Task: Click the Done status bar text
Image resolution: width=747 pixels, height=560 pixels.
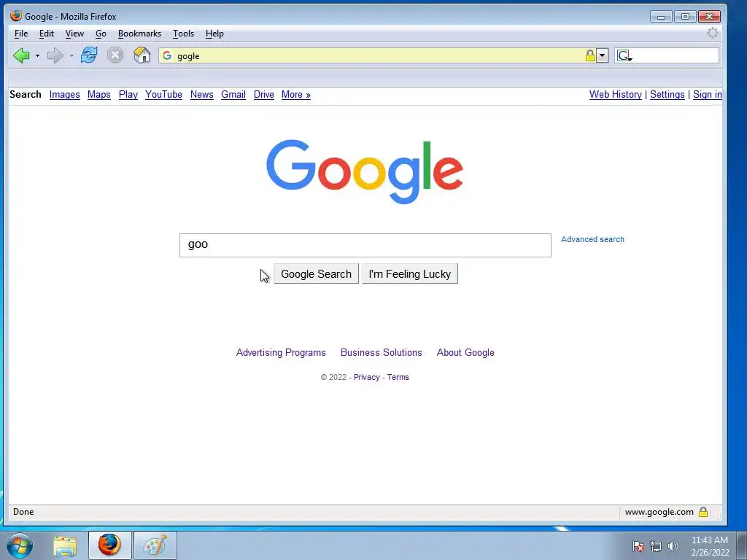Action: coord(23,512)
